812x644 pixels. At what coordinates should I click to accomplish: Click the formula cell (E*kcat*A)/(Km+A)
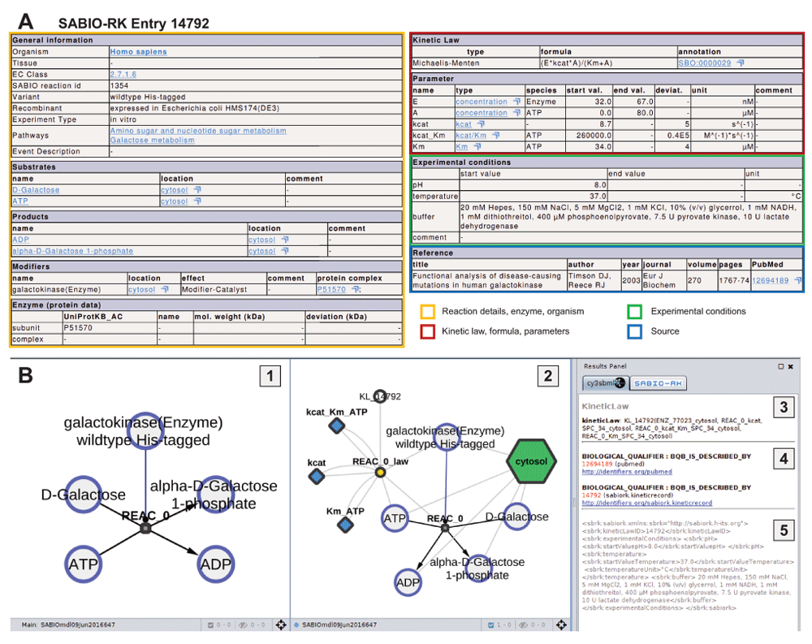click(x=608, y=63)
